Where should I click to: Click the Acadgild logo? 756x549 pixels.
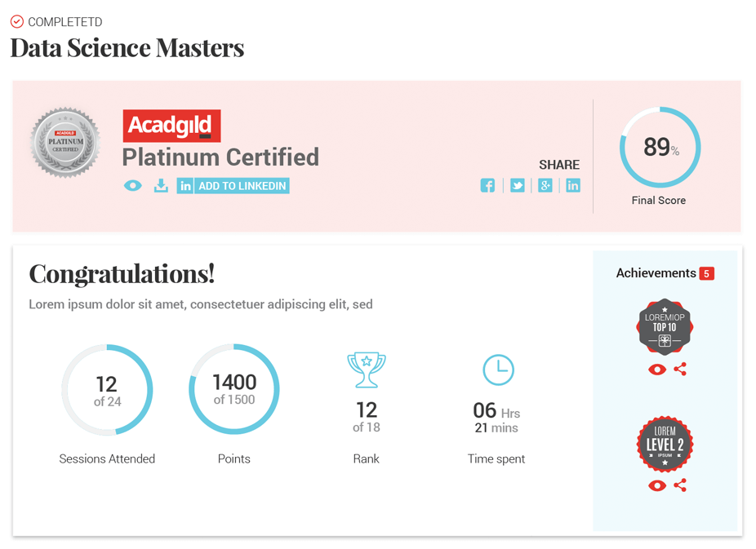coord(171,126)
